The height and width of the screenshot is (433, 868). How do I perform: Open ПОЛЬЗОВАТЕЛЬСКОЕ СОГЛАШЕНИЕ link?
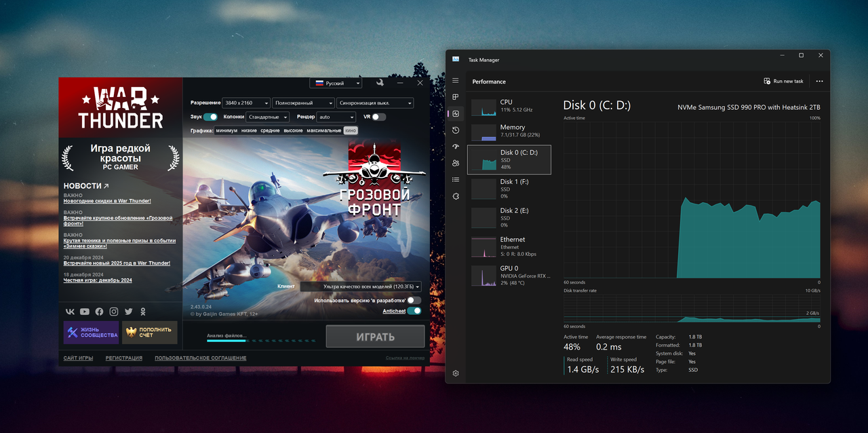click(x=201, y=358)
